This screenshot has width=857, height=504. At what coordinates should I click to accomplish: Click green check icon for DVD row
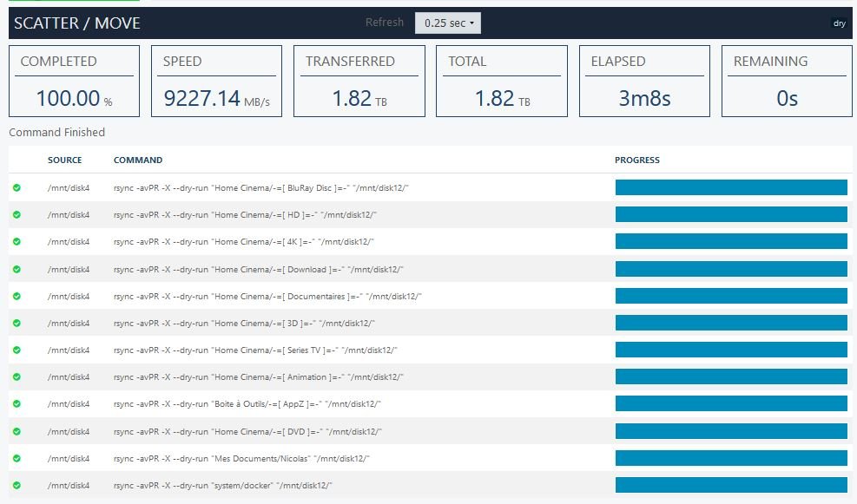[x=17, y=431]
